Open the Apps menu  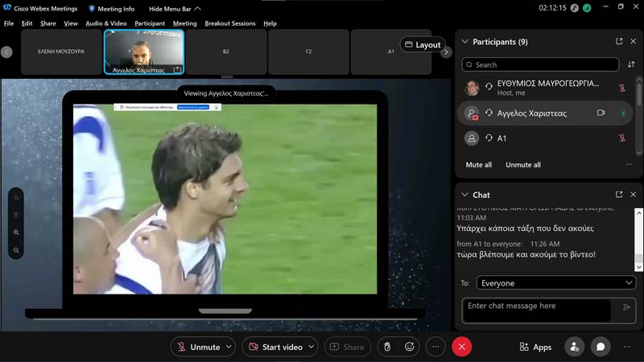click(x=535, y=348)
